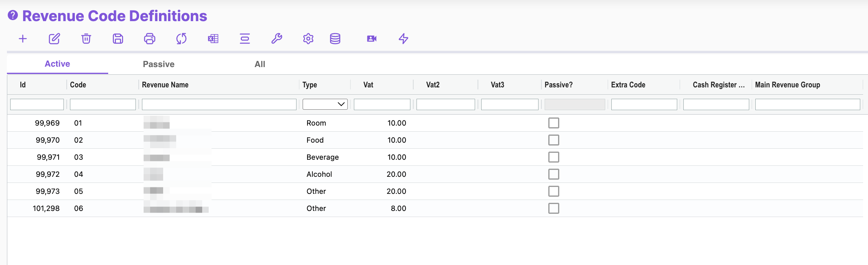Click the Code filter input field
This screenshot has width=868, height=265.
(x=103, y=104)
